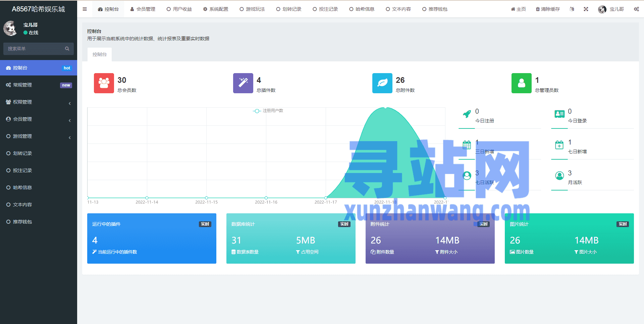Open 投注记录 in the sidebar
The image size is (644, 324).
(39, 170)
